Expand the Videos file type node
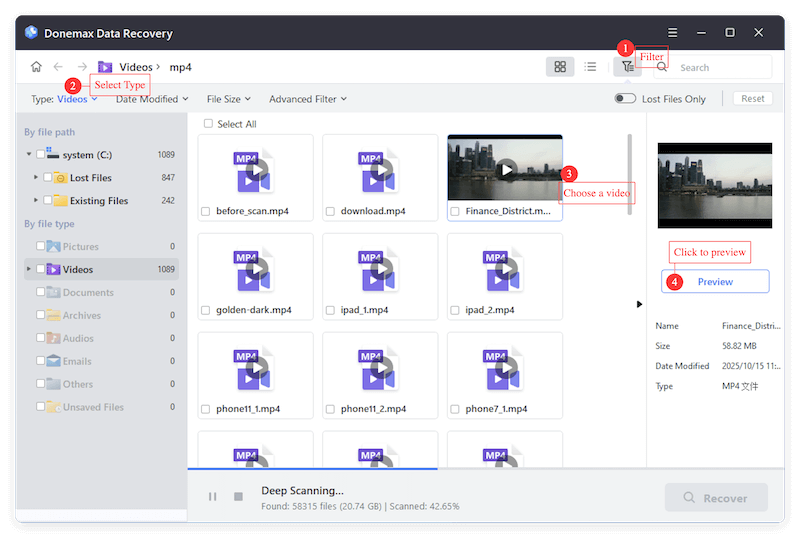The width and height of the screenshot is (800, 538). coord(29,268)
